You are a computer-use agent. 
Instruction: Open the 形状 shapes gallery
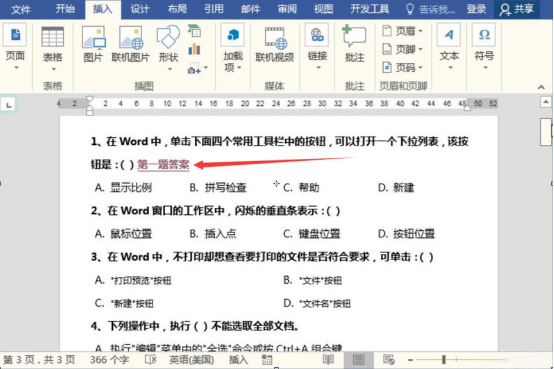(x=168, y=47)
